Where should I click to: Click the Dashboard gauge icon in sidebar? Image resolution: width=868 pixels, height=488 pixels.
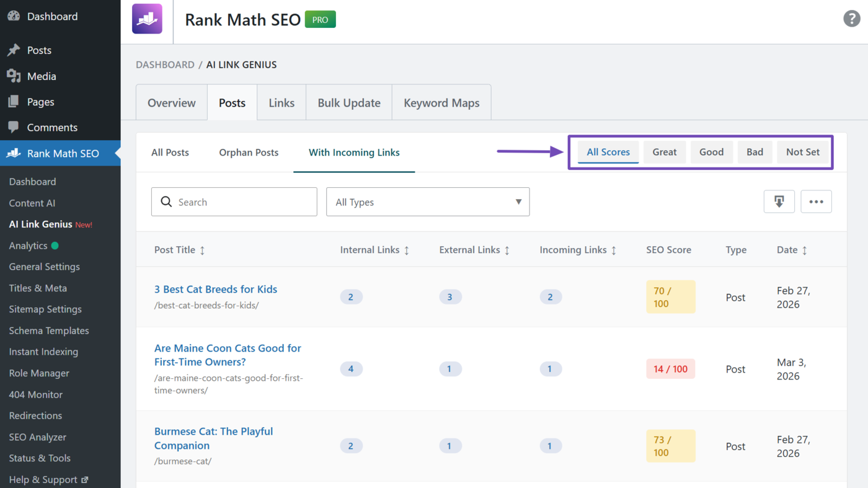click(14, 16)
